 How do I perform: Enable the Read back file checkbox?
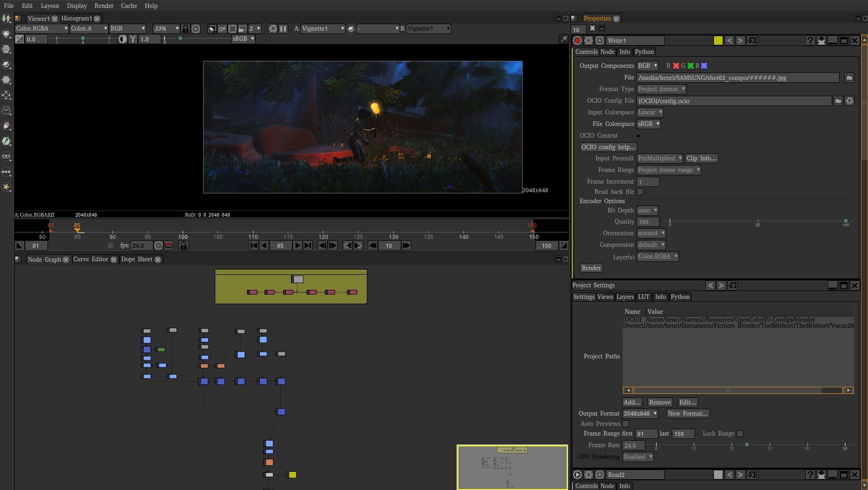click(x=640, y=192)
